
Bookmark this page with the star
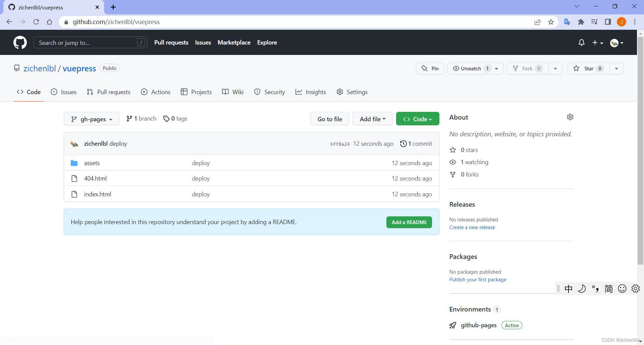[x=551, y=22]
